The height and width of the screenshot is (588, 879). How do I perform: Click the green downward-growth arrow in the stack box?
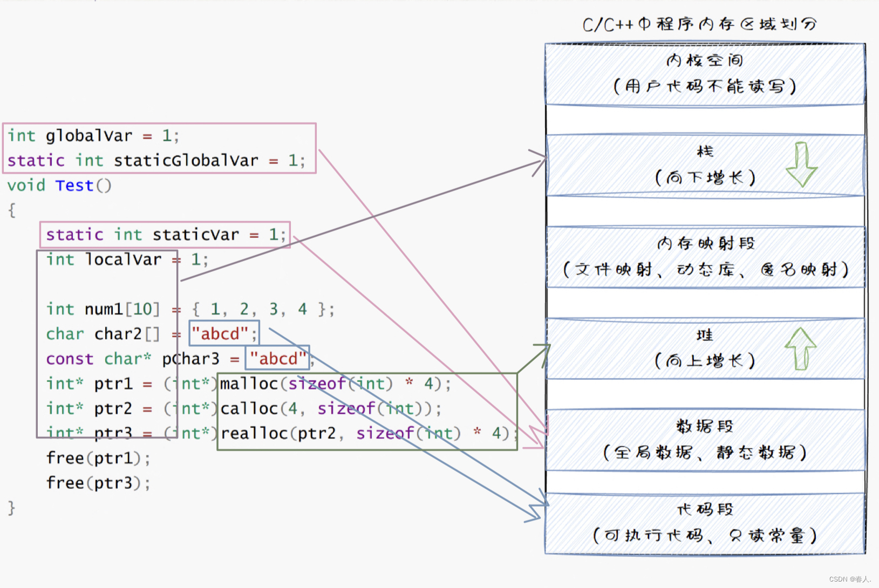click(802, 165)
